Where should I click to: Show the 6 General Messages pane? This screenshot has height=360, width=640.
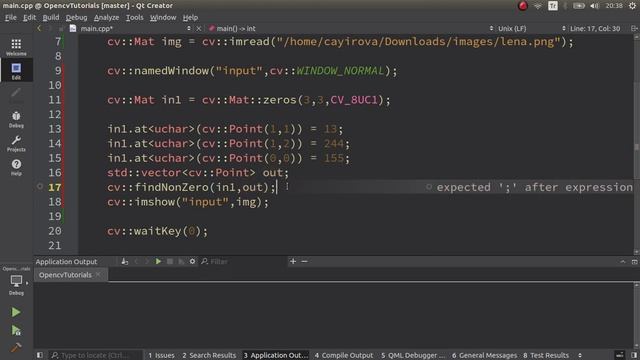pos(484,355)
